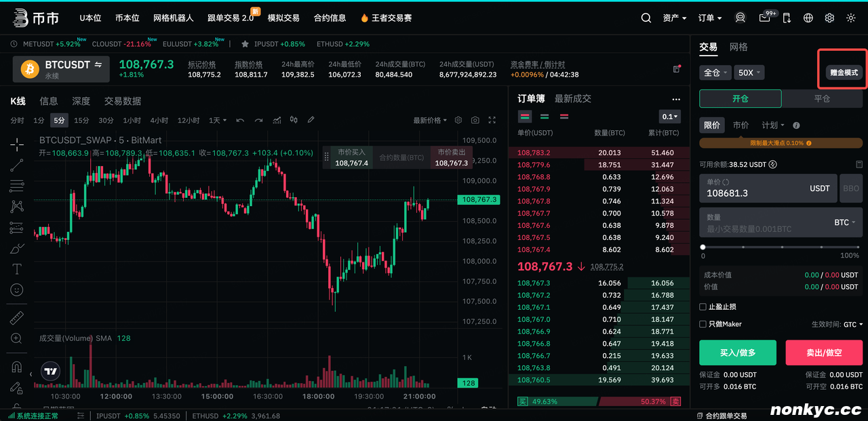Open the 深度 depth chart tab
Viewport: 868px width, 421px height.
click(x=81, y=101)
